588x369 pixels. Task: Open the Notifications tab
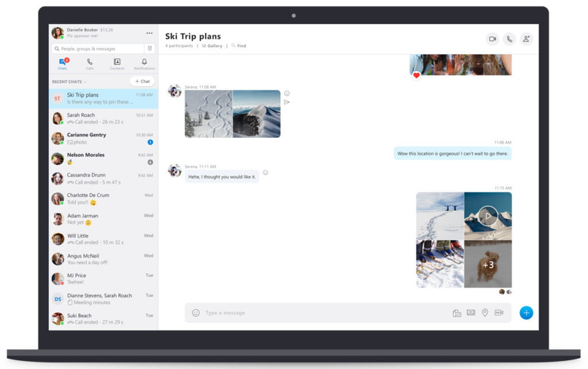pos(144,64)
